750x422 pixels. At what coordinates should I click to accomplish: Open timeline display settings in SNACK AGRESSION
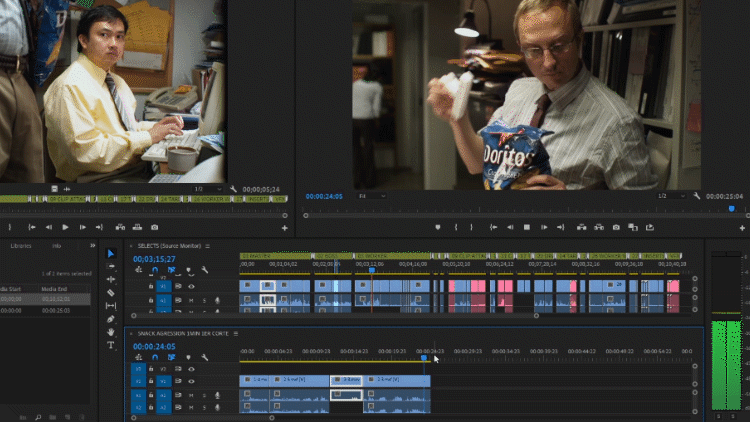(205, 357)
